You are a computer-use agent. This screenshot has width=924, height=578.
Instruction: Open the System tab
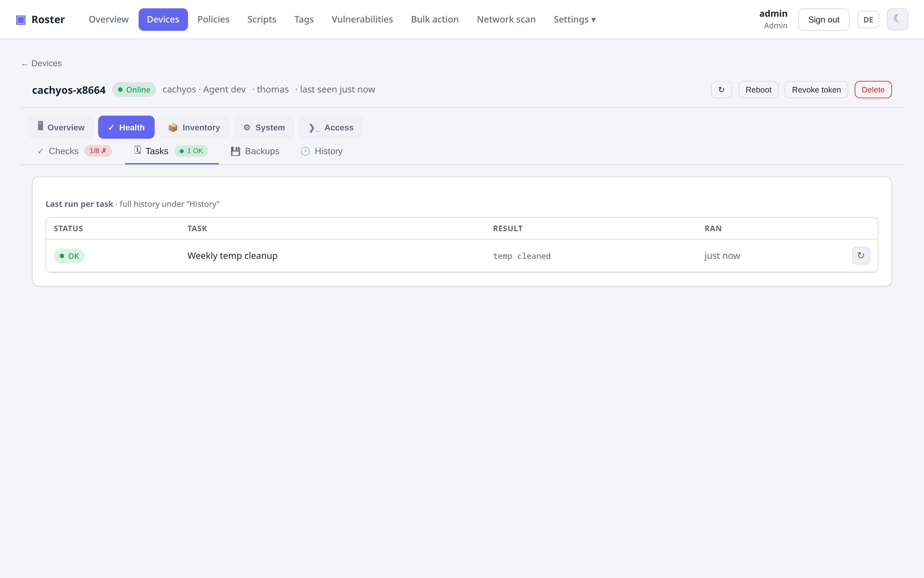264,127
